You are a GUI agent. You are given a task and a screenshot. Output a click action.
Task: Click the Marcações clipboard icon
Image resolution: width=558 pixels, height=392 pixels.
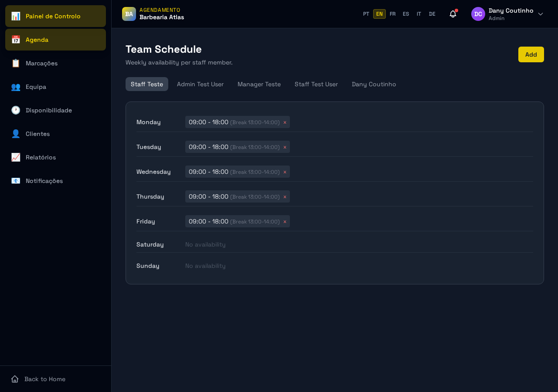click(x=16, y=63)
